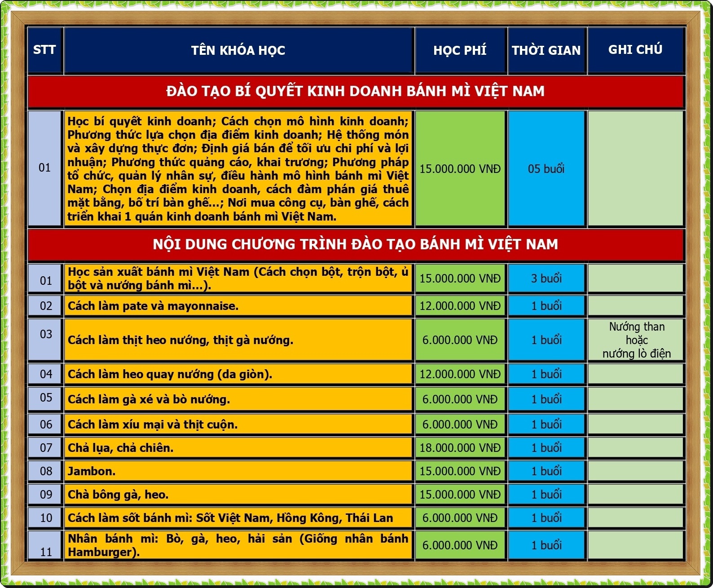The height and width of the screenshot is (588, 713).
Task: Select the long business secrets course description
Action: (238, 169)
